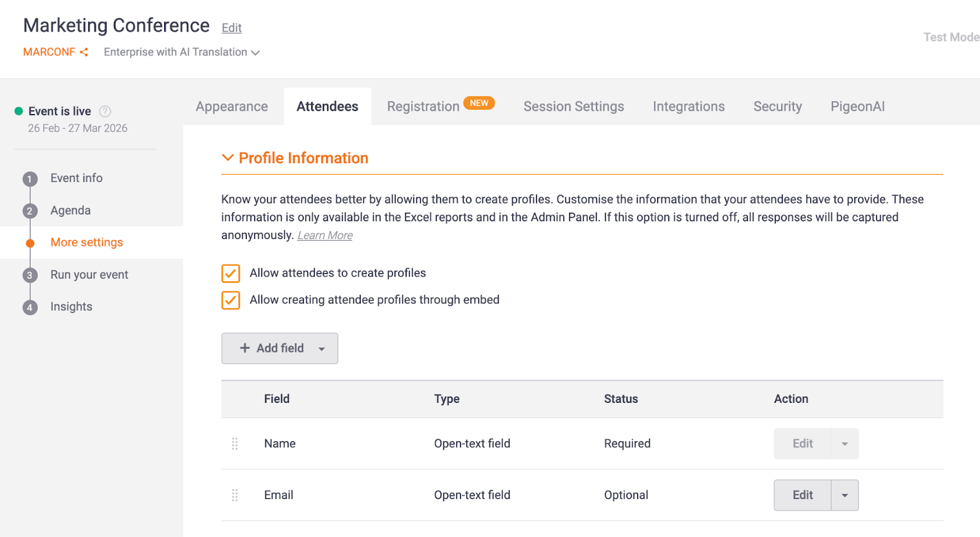Toggle Allow creating attendee profiles through embed

coord(231,300)
